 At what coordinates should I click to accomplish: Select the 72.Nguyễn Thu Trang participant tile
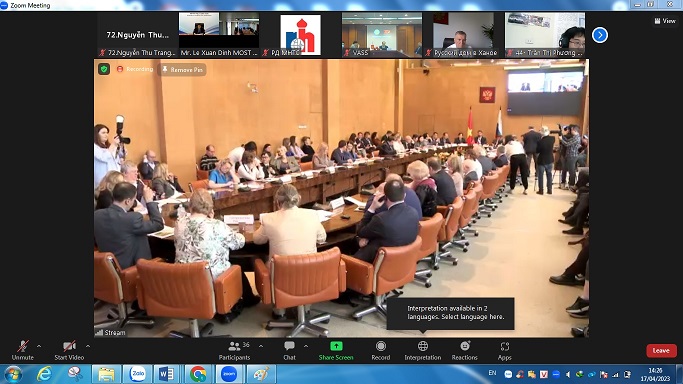coord(137,35)
